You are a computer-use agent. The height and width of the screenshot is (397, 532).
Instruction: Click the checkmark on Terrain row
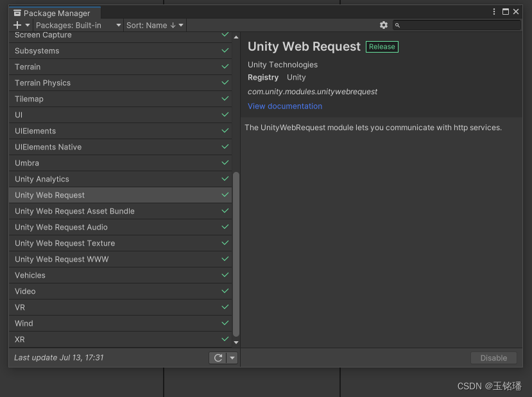(225, 67)
